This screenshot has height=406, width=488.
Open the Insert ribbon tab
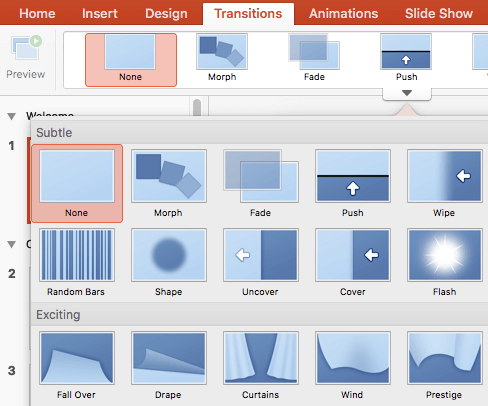[100, 14]
